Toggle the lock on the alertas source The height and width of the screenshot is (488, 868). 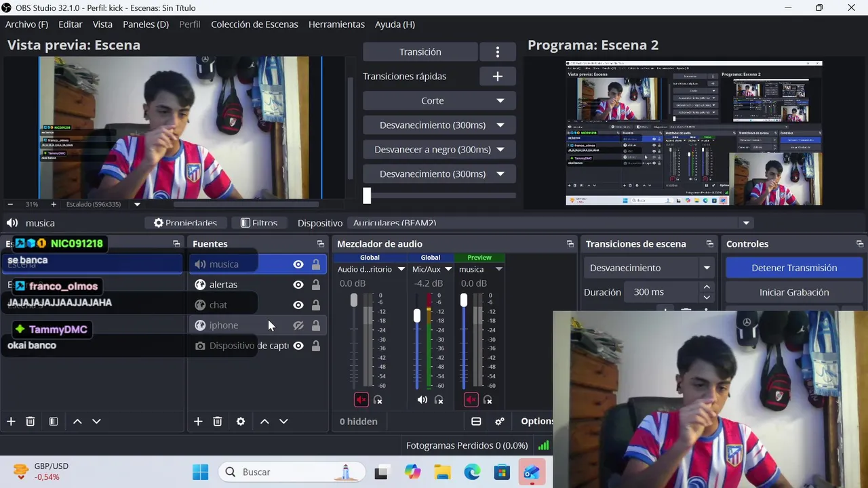[x=316, y=285]
